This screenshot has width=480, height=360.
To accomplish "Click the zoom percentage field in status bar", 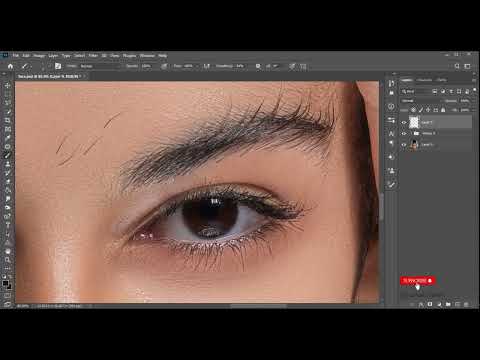I will click(23, 306).
